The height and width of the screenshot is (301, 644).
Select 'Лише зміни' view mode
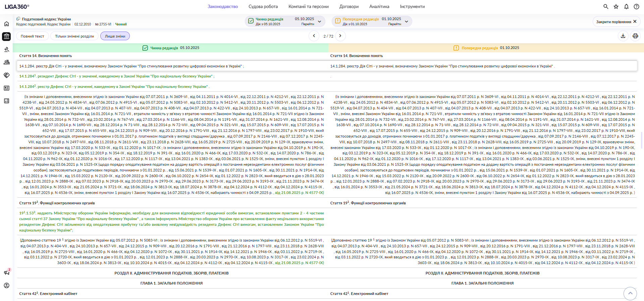click(115, 36)
